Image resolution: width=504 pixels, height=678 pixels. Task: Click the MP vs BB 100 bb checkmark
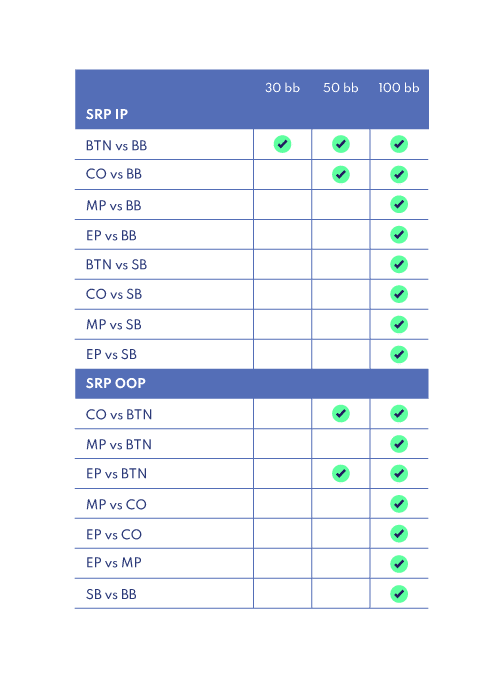[x=399, y=204]
